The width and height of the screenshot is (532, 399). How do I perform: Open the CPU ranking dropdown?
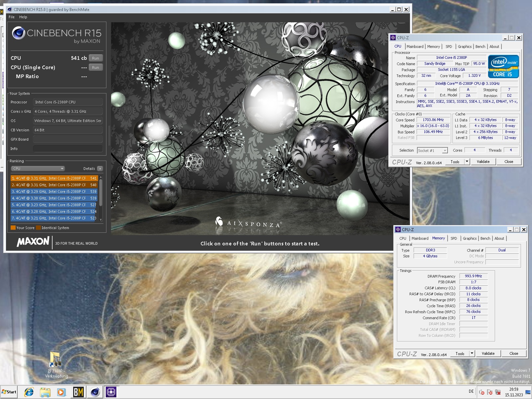pos(38,169)
